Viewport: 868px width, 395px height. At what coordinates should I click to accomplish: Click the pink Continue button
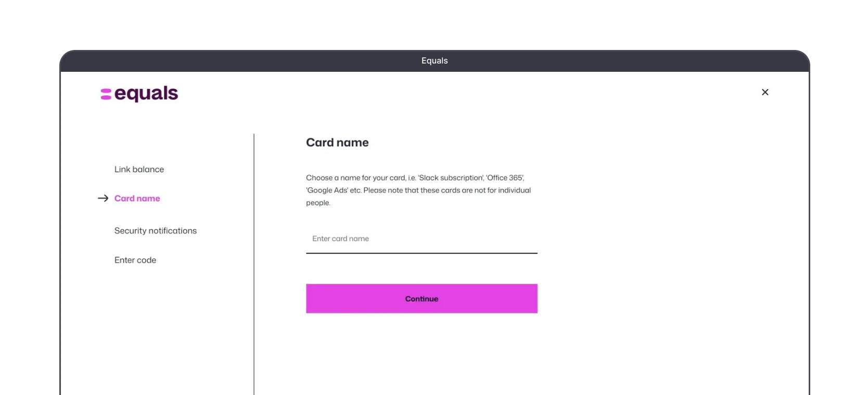tap(422, 299)
